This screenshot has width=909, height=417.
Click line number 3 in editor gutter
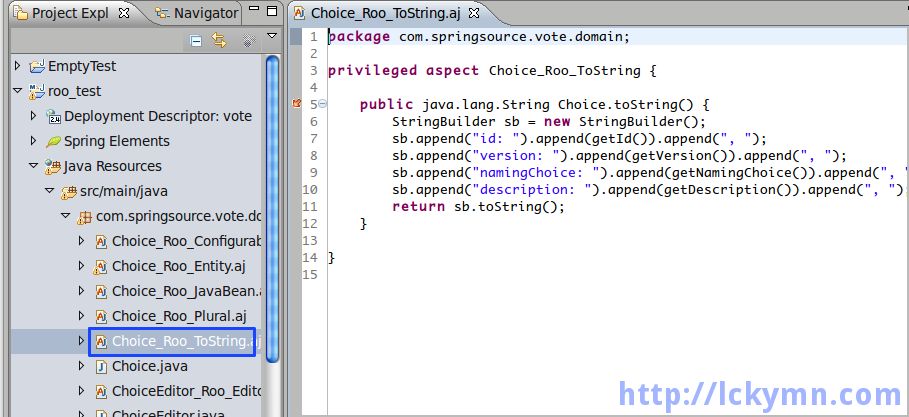coord(314,71)
